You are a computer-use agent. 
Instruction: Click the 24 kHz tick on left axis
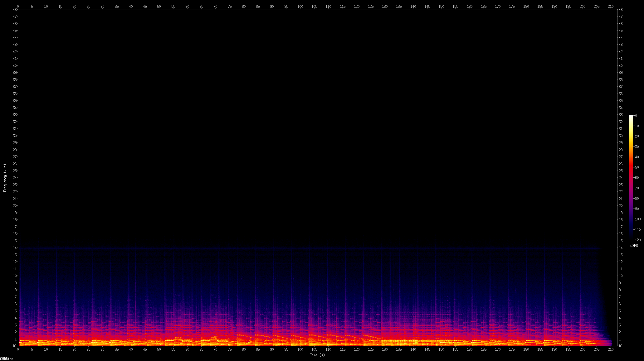[15, 178]
